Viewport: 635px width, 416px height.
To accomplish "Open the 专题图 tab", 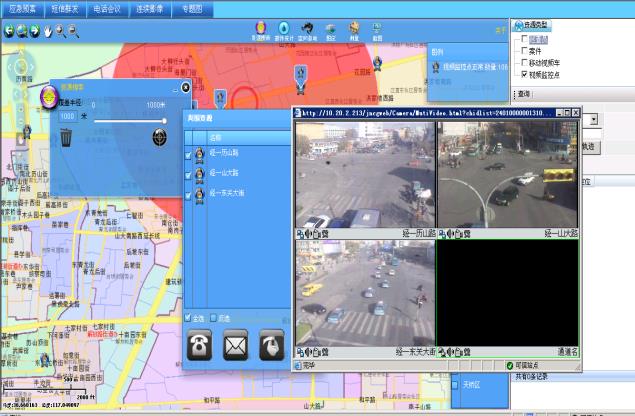I will click(x=192, y=9).
